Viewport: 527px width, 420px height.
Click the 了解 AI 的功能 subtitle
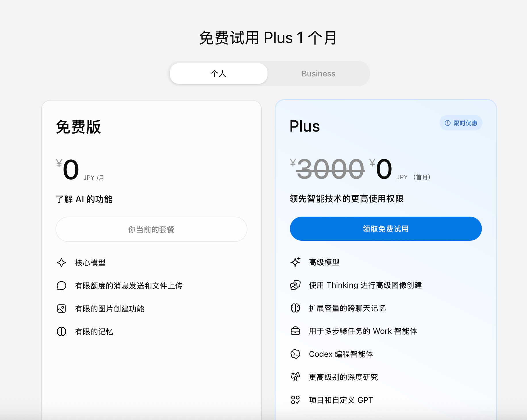point(84,199)
